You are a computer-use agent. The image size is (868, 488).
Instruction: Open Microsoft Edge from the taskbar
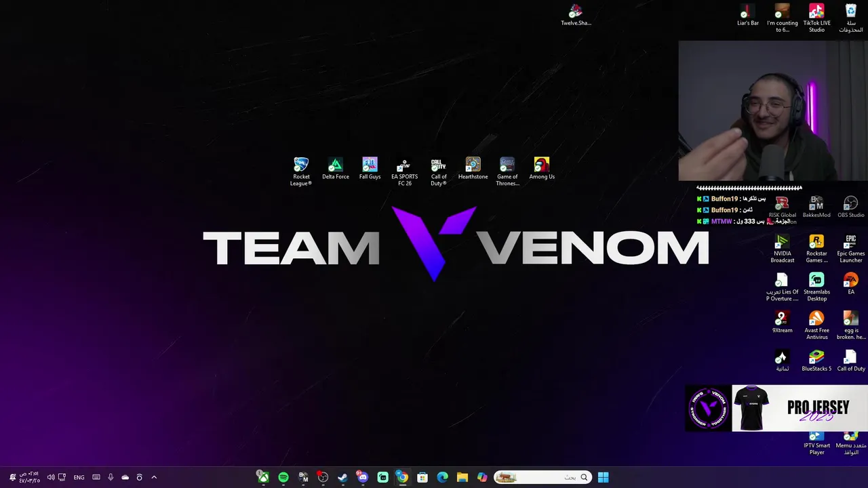coord(442,477)
